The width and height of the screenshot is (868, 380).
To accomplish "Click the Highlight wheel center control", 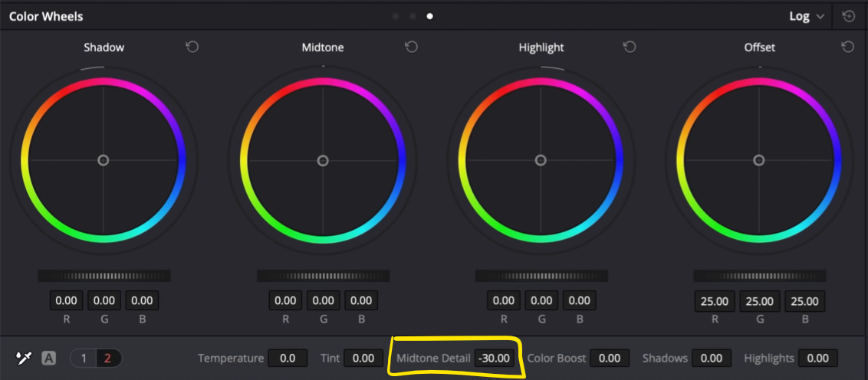I will 541,160.
